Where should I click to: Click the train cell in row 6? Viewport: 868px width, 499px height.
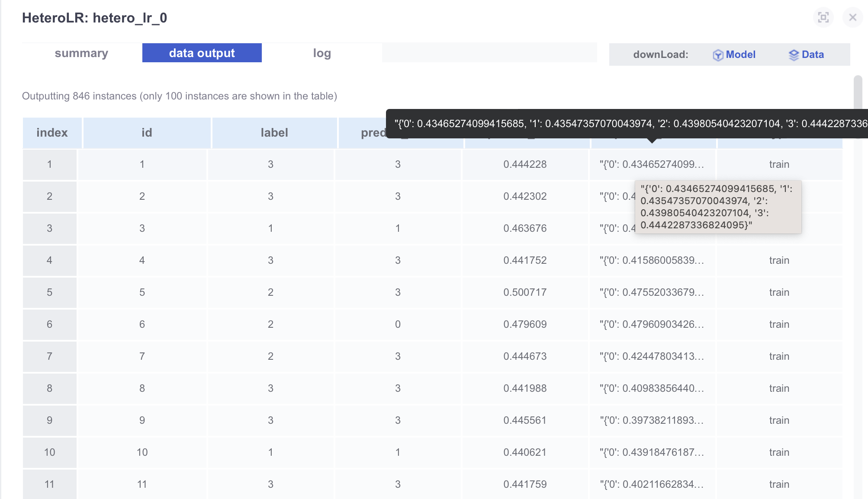[779, 324]
